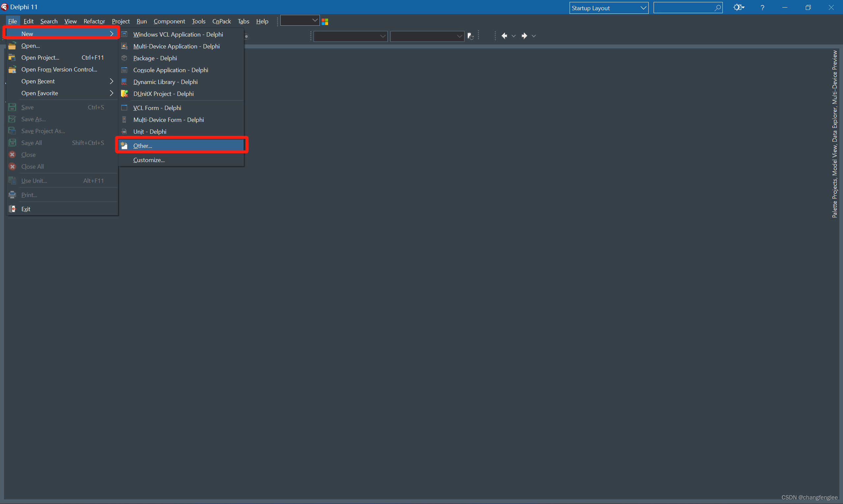Click the Windows VCL Application - Delphi option

coord(178,34)
